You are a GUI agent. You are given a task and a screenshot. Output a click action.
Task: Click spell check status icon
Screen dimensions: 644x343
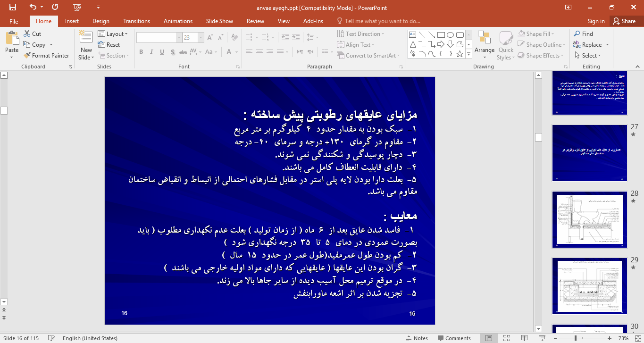(x=51, y=338)
